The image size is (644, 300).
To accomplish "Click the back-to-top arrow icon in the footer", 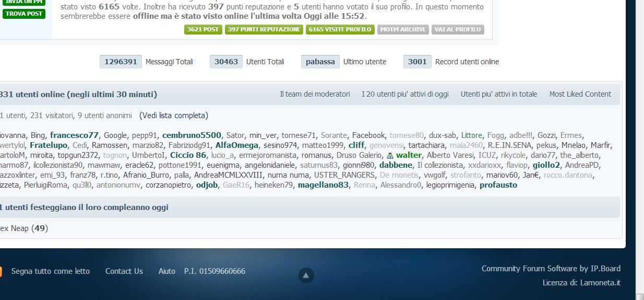I will click(x=306, y=275).
